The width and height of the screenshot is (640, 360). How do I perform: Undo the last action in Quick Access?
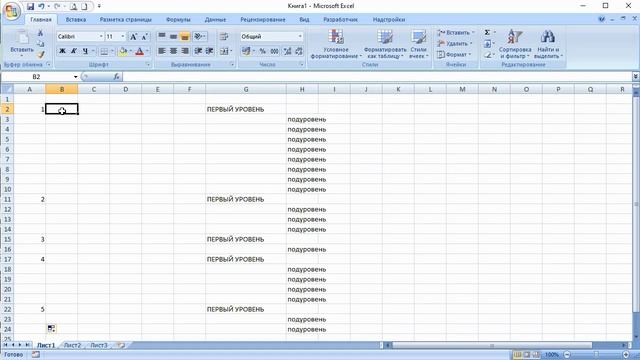pos(41,6)
